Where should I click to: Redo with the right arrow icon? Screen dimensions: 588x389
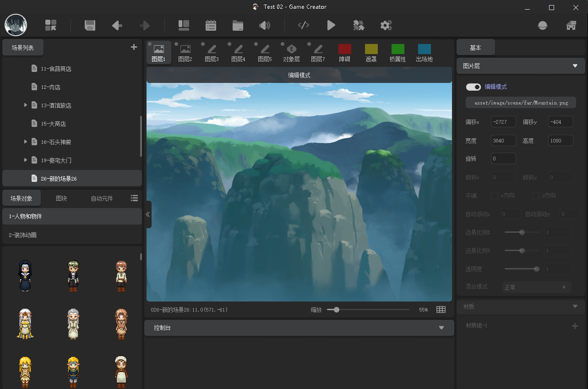pos(145,25)
